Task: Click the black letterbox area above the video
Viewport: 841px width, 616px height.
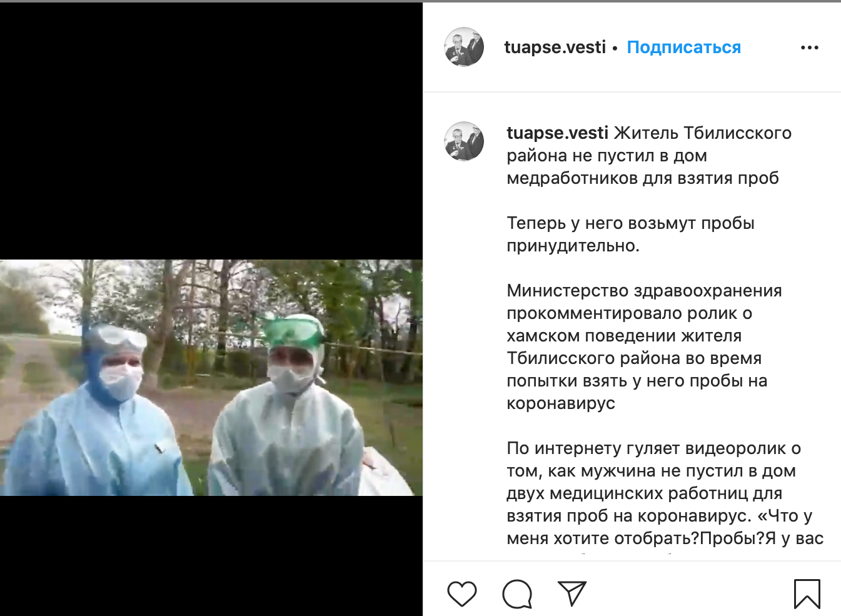Action: [211, 131]
